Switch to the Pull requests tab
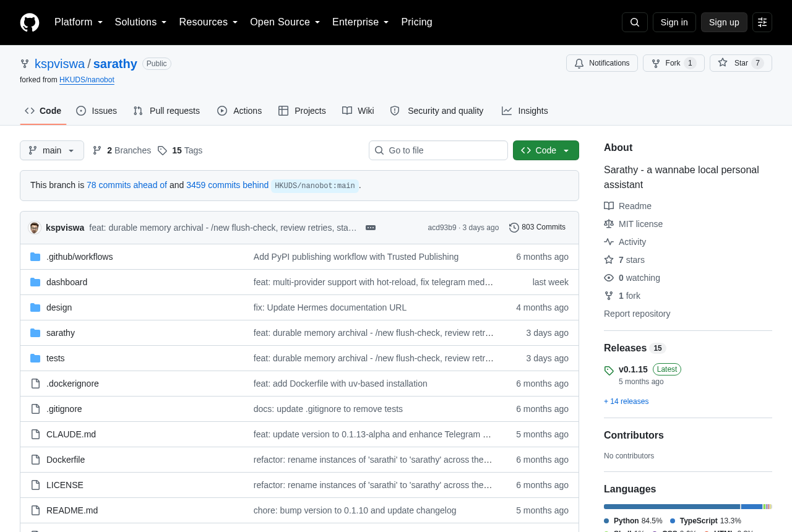The width and height of the screenshot is (792, 532). 166,111
